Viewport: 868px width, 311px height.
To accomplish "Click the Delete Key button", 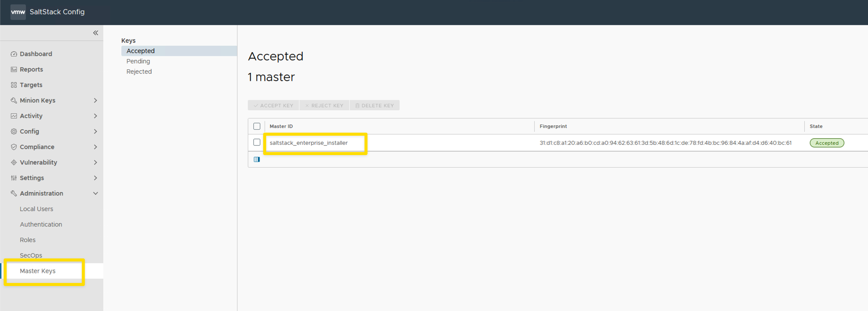I will point(374,106).
